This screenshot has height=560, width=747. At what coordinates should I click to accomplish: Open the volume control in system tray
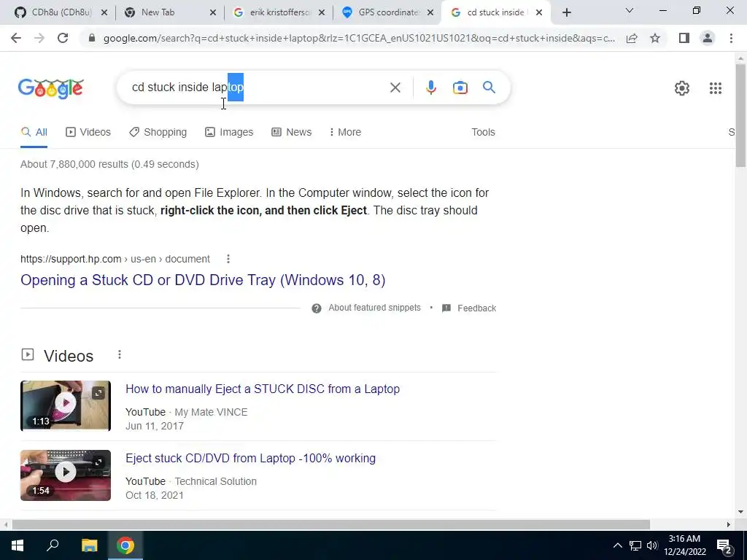pos(652,545)
